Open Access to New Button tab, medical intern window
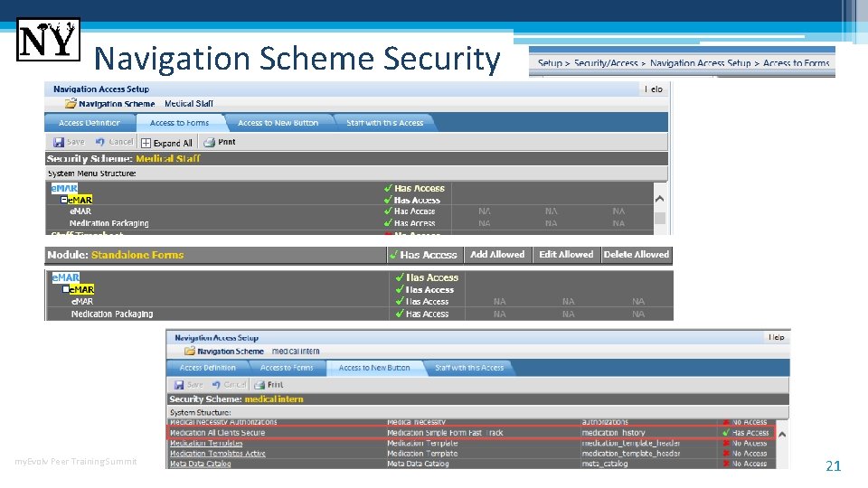Screen dimensions: 868x488 click(x=374, y=368)
